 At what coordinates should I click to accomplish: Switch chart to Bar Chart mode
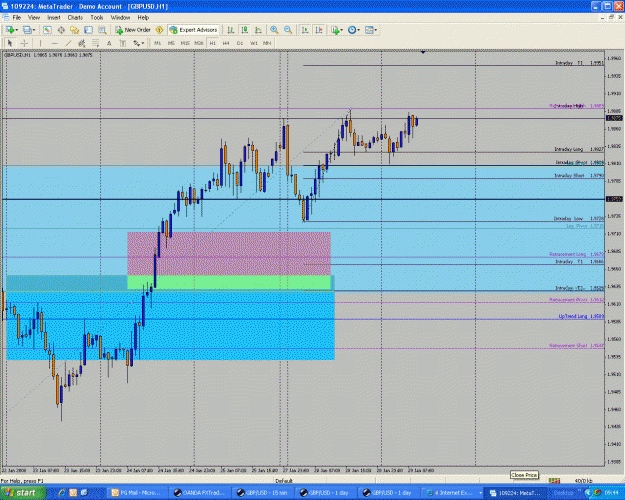(230, 30)
